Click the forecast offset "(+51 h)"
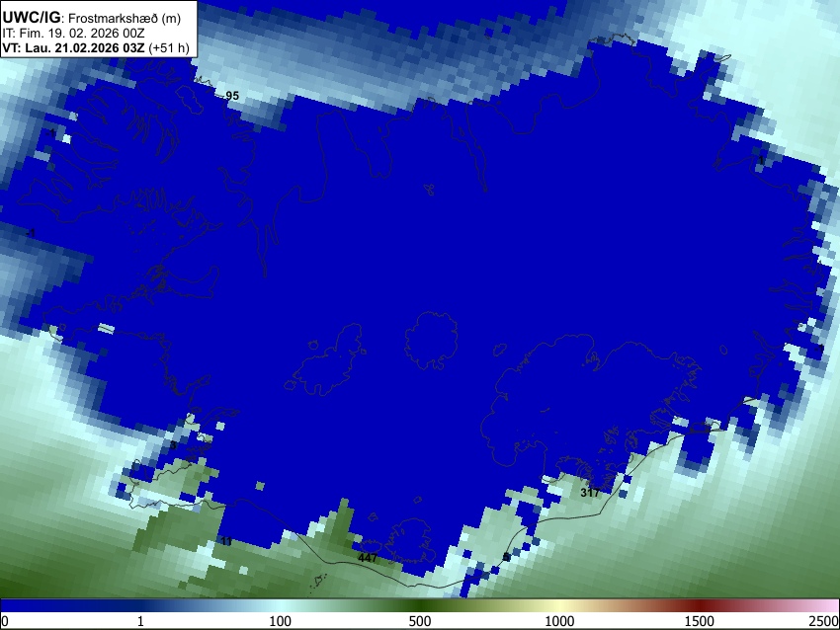The height and width of the screenshot is (630, 840). [x=169, y=47]
